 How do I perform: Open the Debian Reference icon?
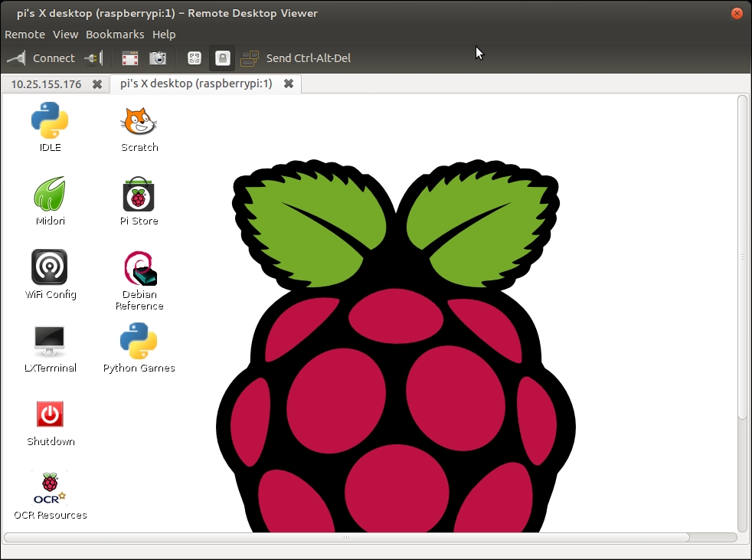pos(139,268)
